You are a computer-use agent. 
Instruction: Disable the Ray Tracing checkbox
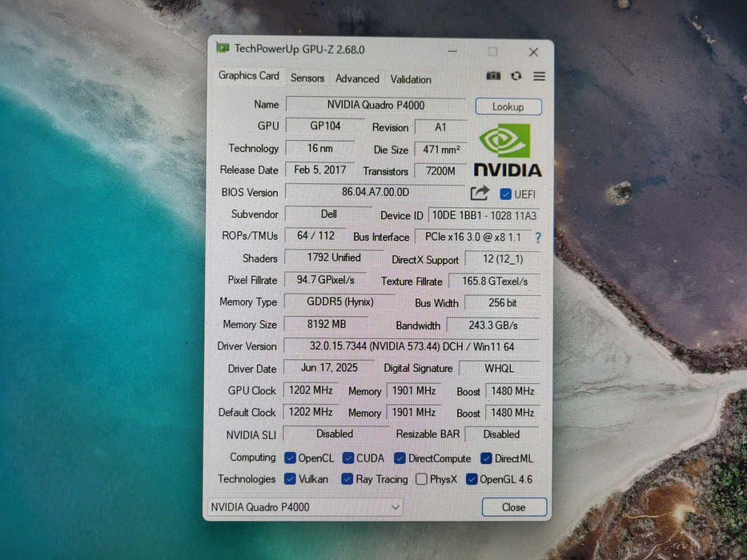click(x=347, y=479)
